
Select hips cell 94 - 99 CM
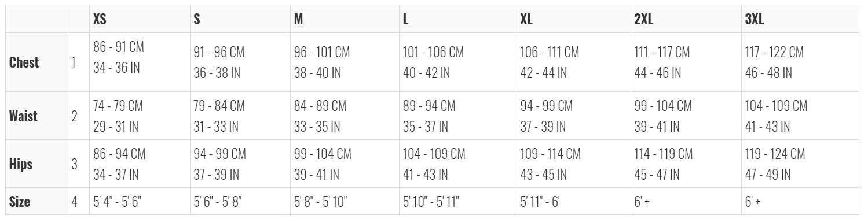tap(220, 154)
